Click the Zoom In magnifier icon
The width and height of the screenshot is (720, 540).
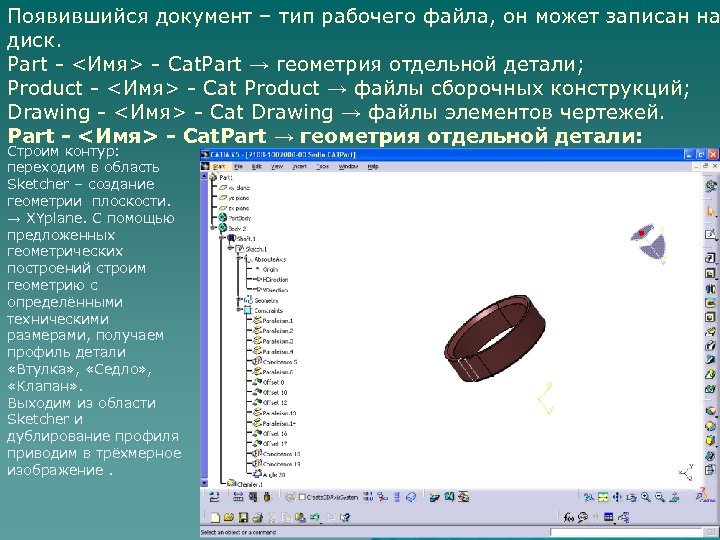click(x=646, y=497)
